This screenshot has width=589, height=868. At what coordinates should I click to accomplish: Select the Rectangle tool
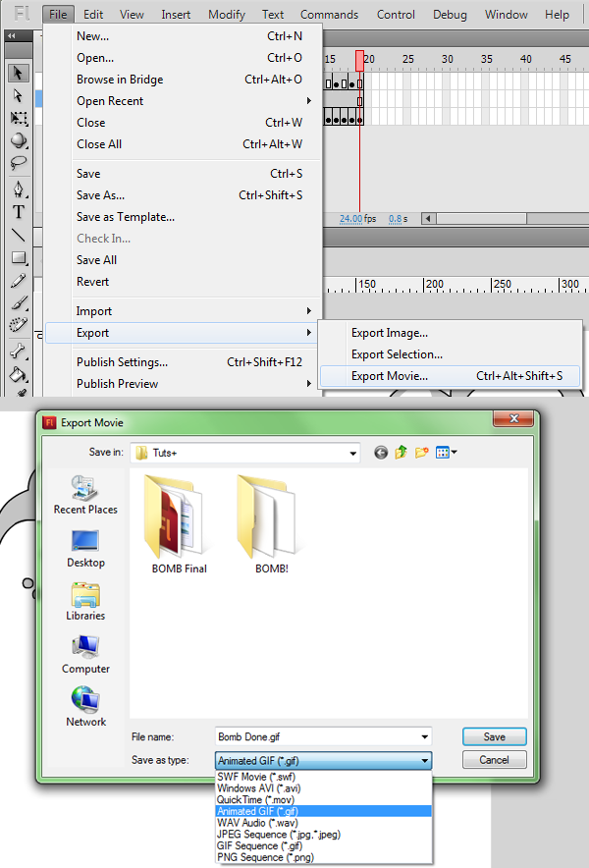[19, 257]
